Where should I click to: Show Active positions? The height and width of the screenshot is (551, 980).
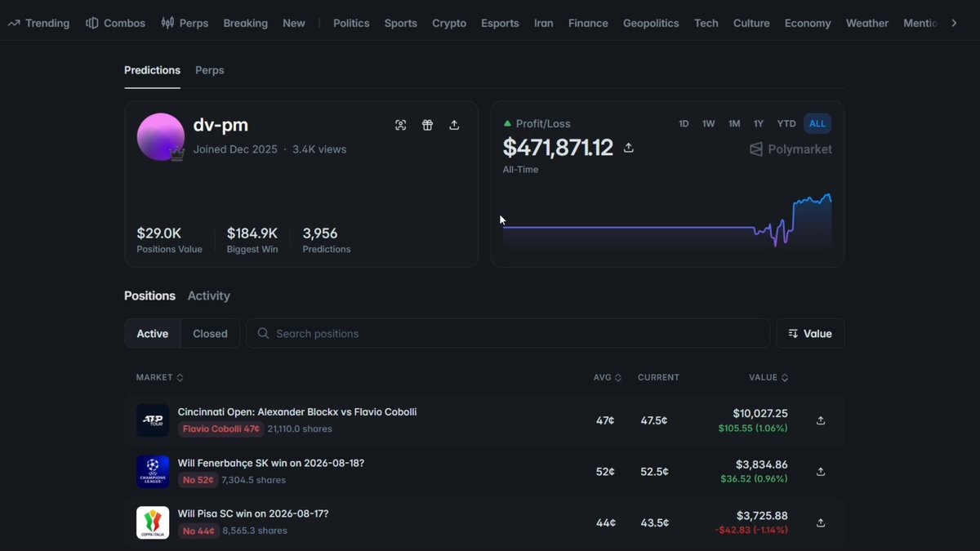coord(153,333)
